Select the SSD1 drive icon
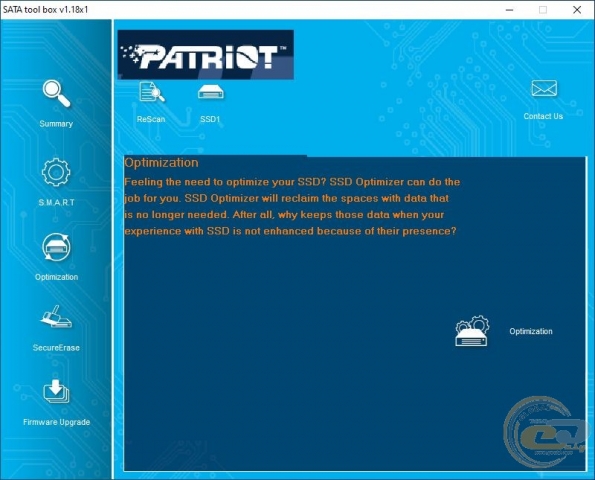595x480 pixels. 211,92
